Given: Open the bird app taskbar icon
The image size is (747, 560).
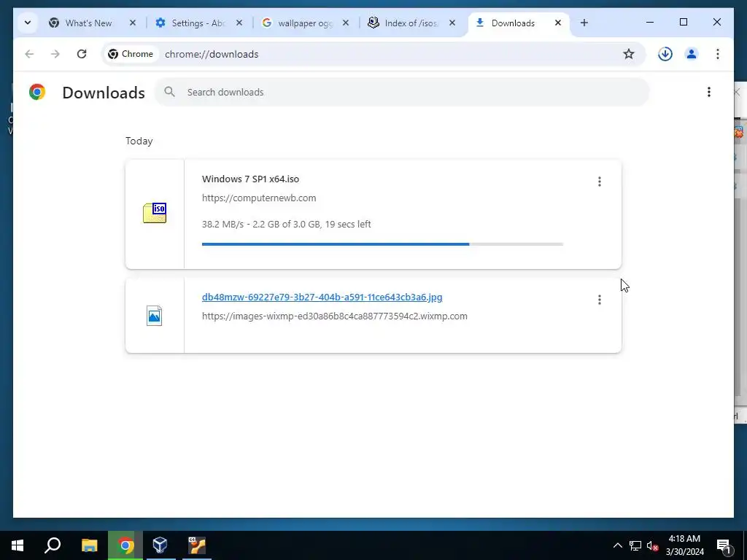Looking at the screenshot, I should click(x=197, y=545).
